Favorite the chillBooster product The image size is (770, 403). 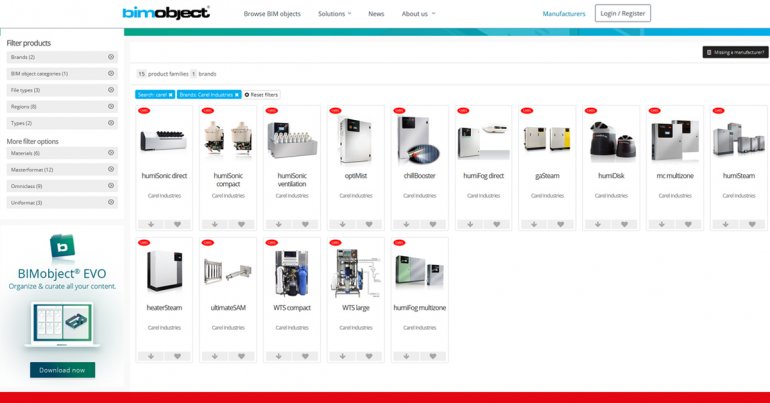(x=433, y=224)
